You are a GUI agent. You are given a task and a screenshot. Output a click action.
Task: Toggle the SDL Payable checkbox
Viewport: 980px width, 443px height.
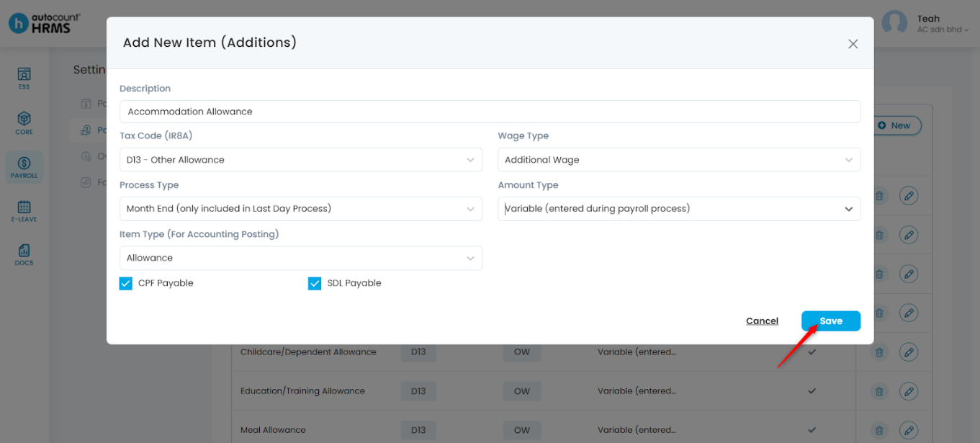coord(315,284)
